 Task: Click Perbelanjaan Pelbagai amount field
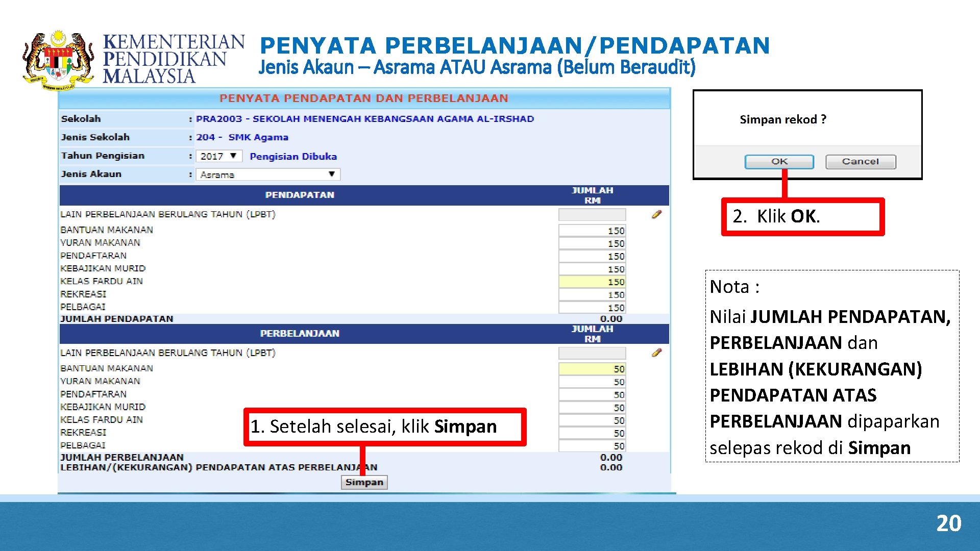point(592,445)
